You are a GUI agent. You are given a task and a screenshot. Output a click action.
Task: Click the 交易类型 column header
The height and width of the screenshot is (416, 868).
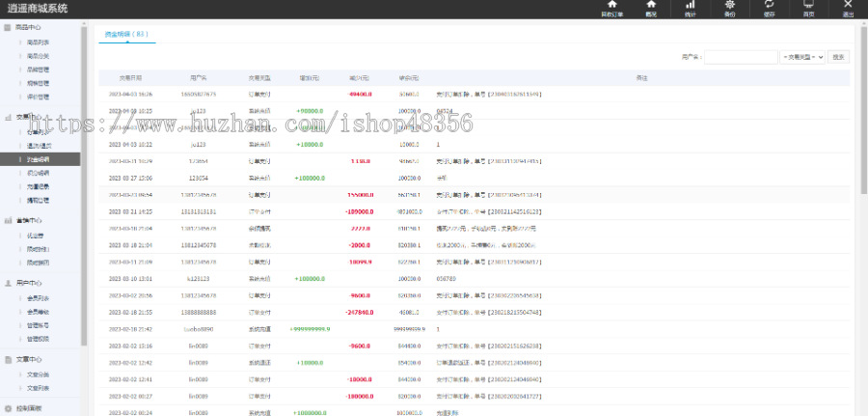click(259, 78)
